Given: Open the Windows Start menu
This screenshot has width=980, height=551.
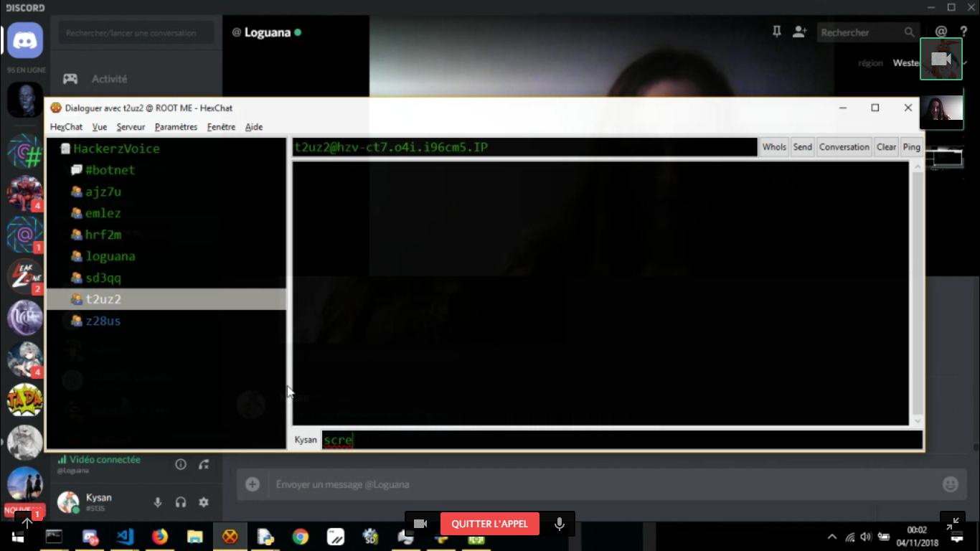Looking at the screenshot, I should 17,537.
